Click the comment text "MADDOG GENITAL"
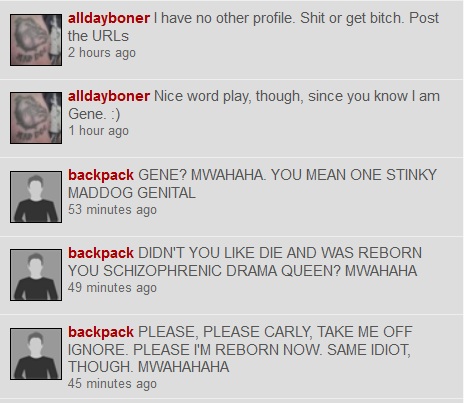Viewport: 464px width, 403px height. pyautogui.click(x=132, y=193)
